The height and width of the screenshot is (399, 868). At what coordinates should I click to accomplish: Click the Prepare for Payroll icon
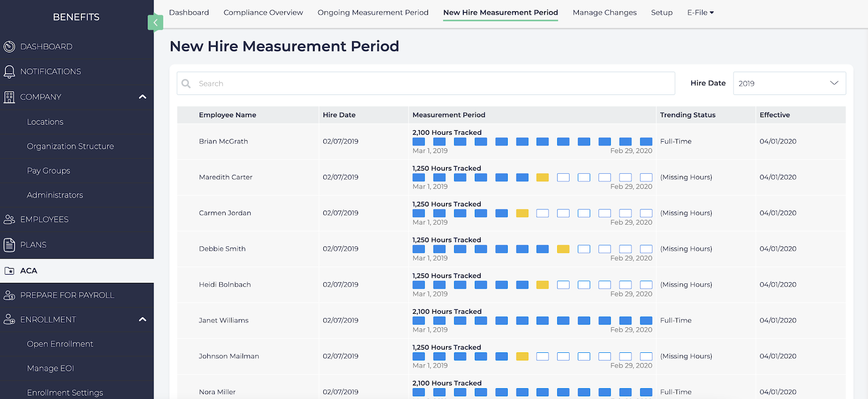tap(9, 295)
